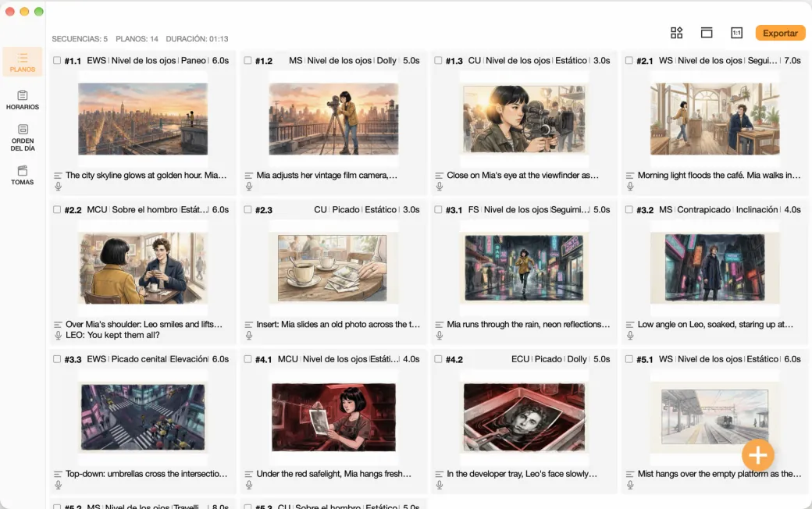This screenshot has width=812, height=509.
Task: Click microphone icon on shot #4.2
Action: pyautogui.click(x=439, y=485)
